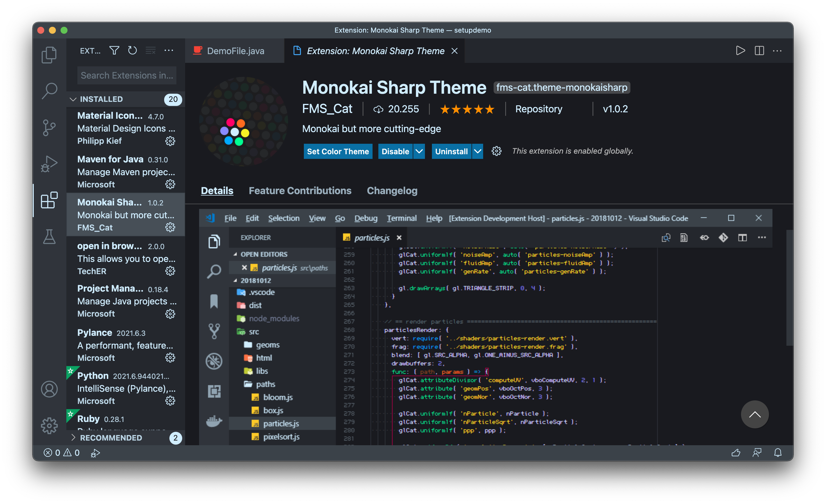The width and height of the screenshot is (826, 504).
Task: Click the thumbs-up icon in the status bar
Action: (736, 453)
